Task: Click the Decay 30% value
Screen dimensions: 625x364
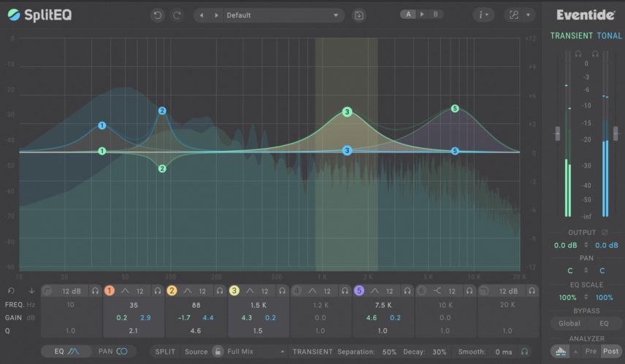Action: (440, 352)
